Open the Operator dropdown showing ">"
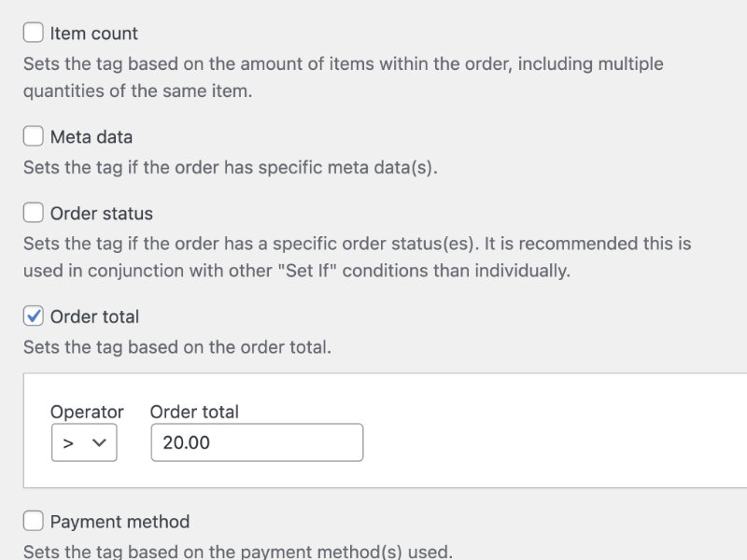Viewport: 747px width, 560px height. (83, 442)
